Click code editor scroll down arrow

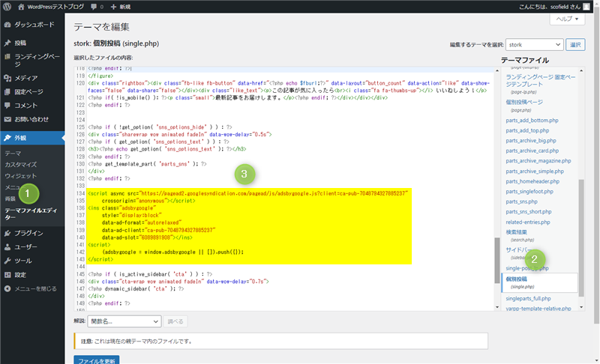(x=497, y=307)
